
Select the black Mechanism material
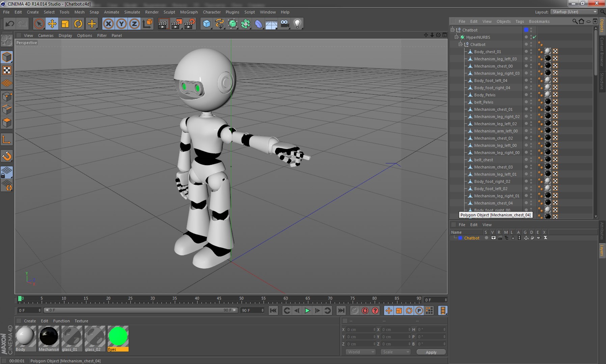pyautogui.click(x=49, y=336)
